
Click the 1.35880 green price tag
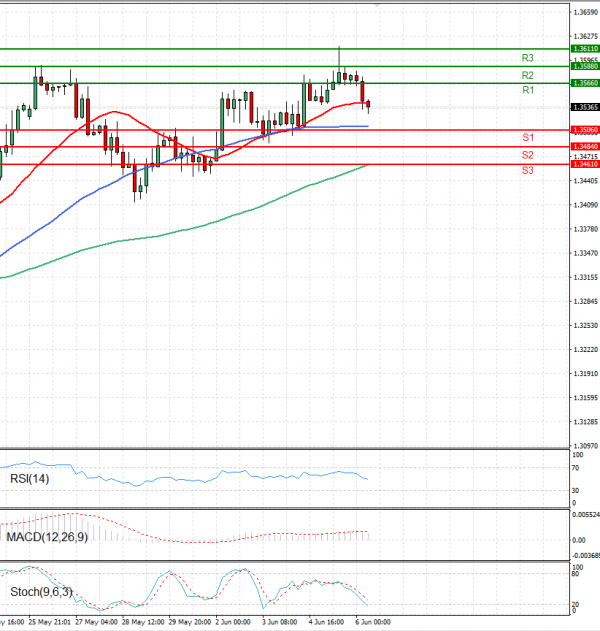585,66
